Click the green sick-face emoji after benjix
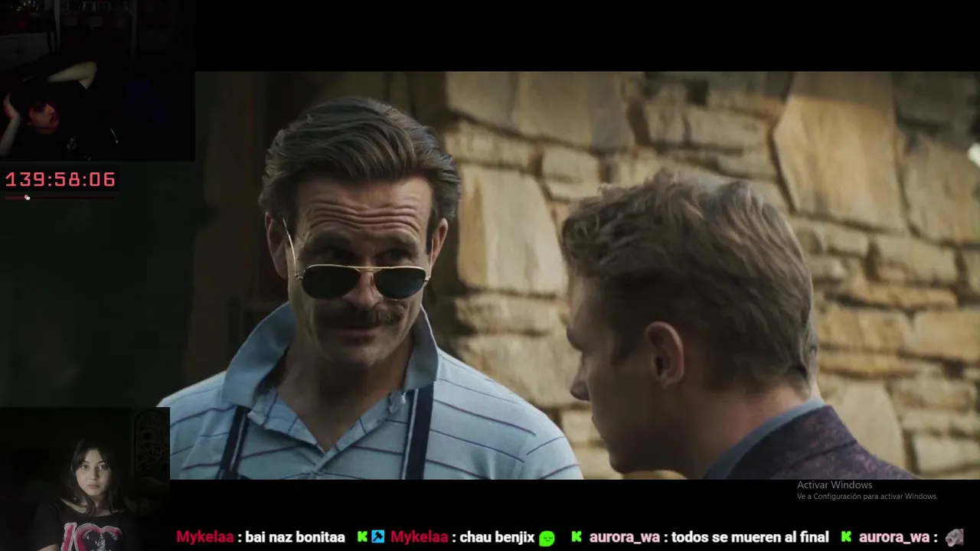 pyautogui.click(x=547, y=538)
